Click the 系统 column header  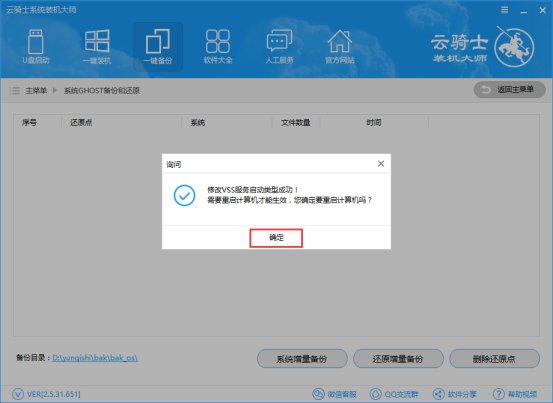pyautogui.click(x=198, y=123)
